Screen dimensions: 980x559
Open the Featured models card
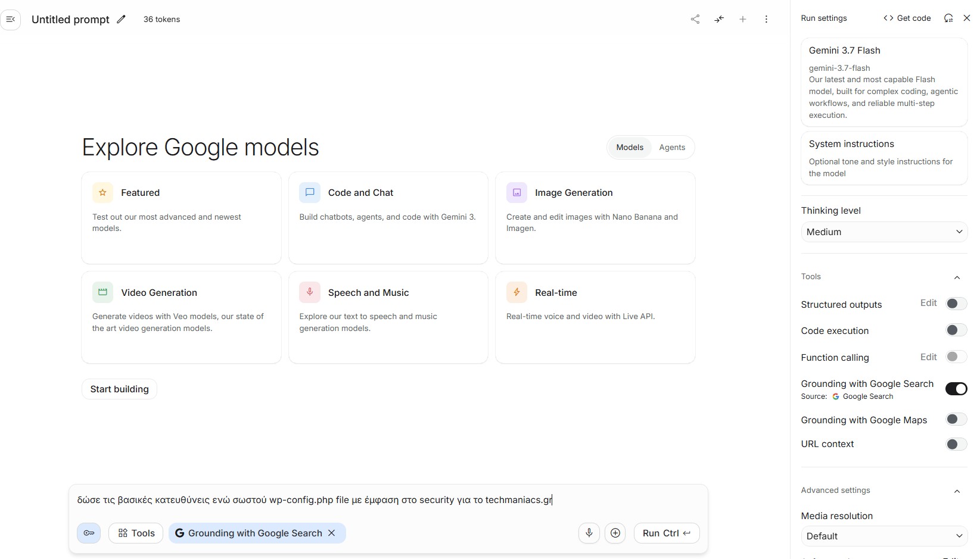181,218
